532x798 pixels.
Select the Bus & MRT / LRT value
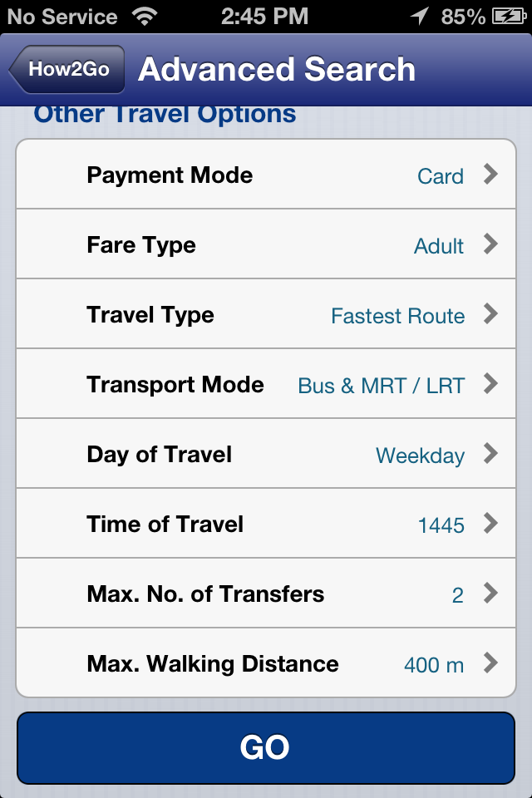(x=381, y=386)
